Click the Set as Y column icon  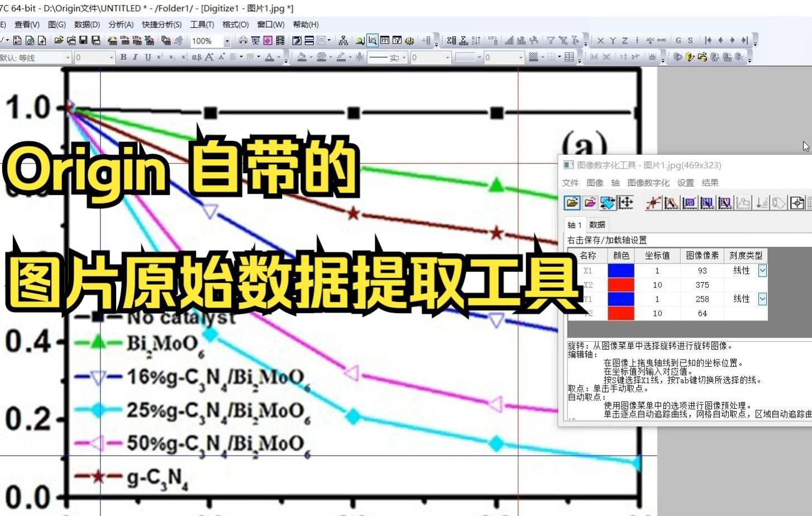pyautogui.click(x=613, y=40)
